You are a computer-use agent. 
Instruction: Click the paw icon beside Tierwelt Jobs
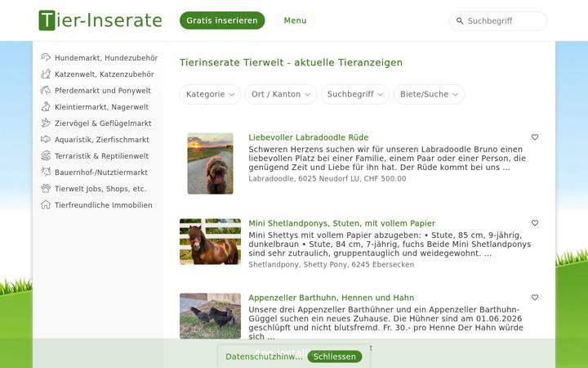pyautogui.click(x=46, y=189)
